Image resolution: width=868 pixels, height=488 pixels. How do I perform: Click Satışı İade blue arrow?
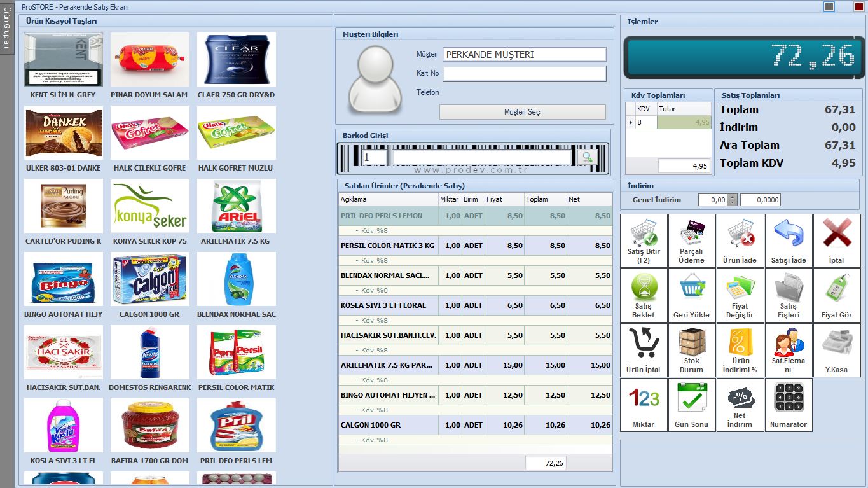(789, 241)
